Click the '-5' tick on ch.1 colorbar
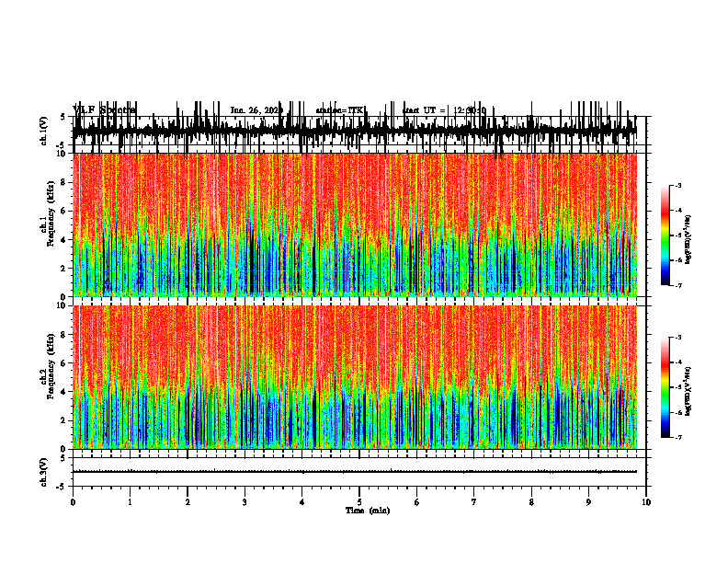The image size is (728, 563). pos(678,236)
